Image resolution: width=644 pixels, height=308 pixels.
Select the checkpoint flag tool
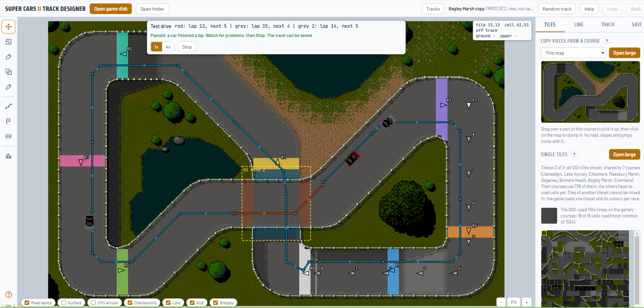coord(8,121)
